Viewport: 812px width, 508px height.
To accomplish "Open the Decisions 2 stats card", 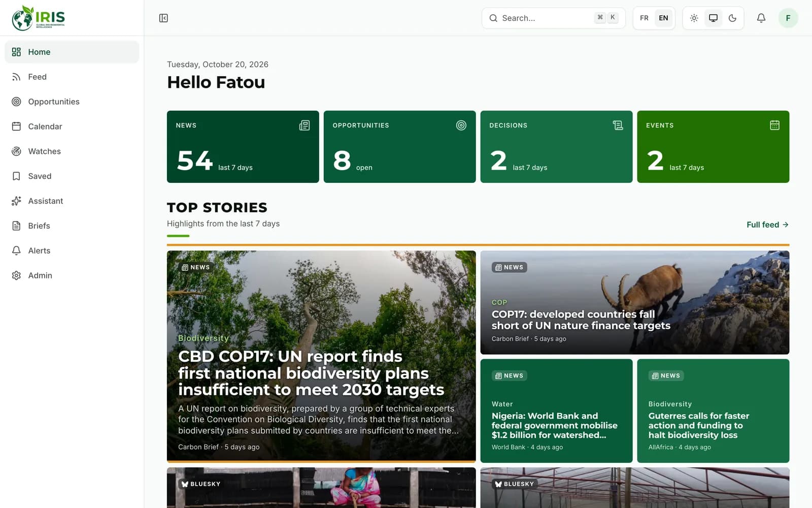I will pyautogui.click(x=556, y=147).
